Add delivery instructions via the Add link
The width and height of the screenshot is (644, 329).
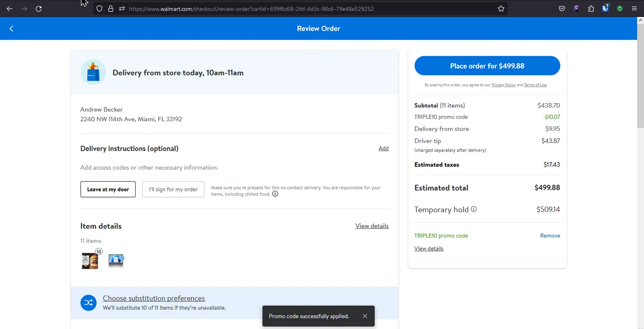click(383, 148)
